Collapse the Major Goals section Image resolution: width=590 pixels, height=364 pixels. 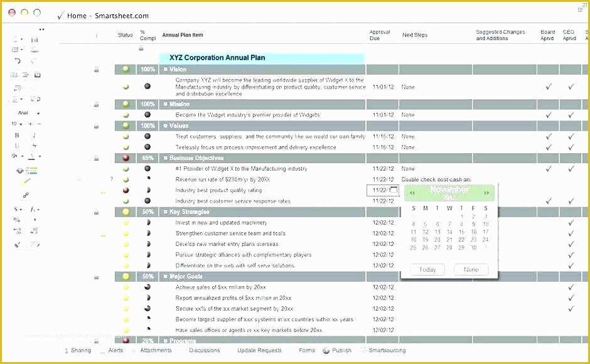(x=165, y=276)
